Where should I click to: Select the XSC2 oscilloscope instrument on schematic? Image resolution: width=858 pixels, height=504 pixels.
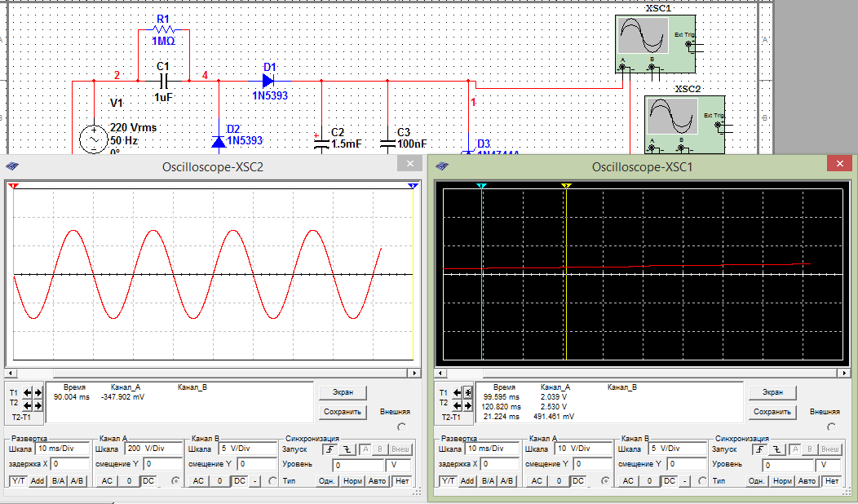point(684,125)
